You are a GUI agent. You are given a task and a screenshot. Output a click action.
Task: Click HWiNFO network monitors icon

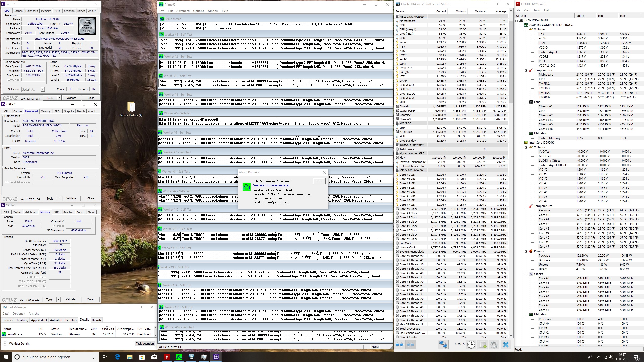click(443, 344)
